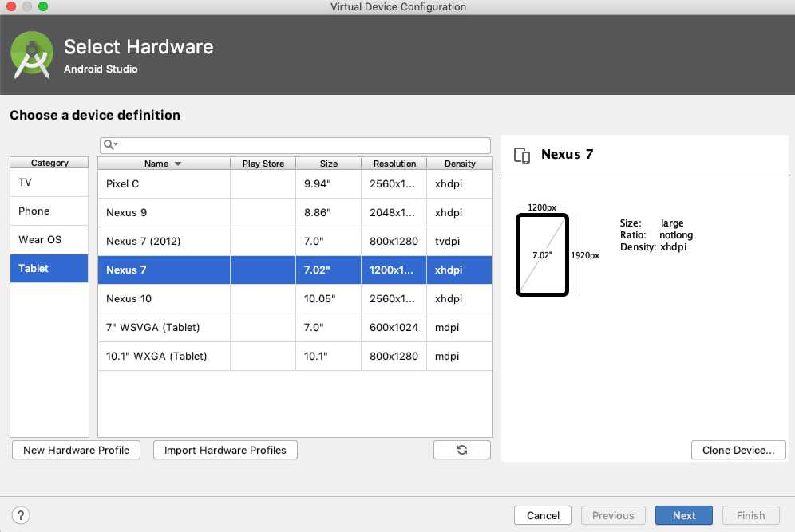Select the 7" WSVGA (Tablet) row
The height and width of the screenshot is (532, 795).
click(x=295, y=327)
